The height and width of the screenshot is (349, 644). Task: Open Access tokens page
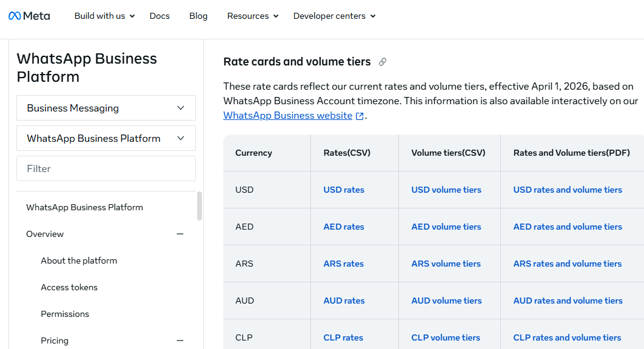coord(69,287)
